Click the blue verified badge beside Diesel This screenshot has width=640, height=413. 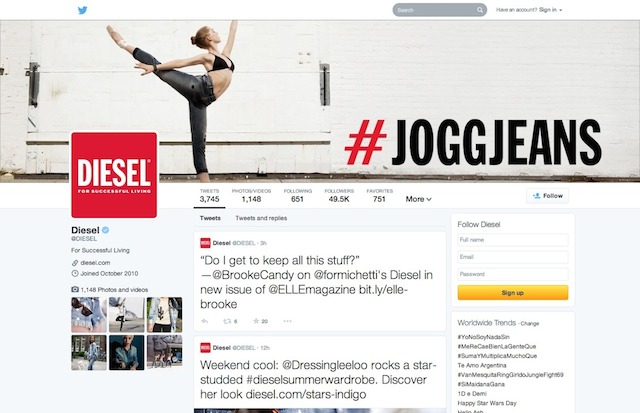(106, 230)
